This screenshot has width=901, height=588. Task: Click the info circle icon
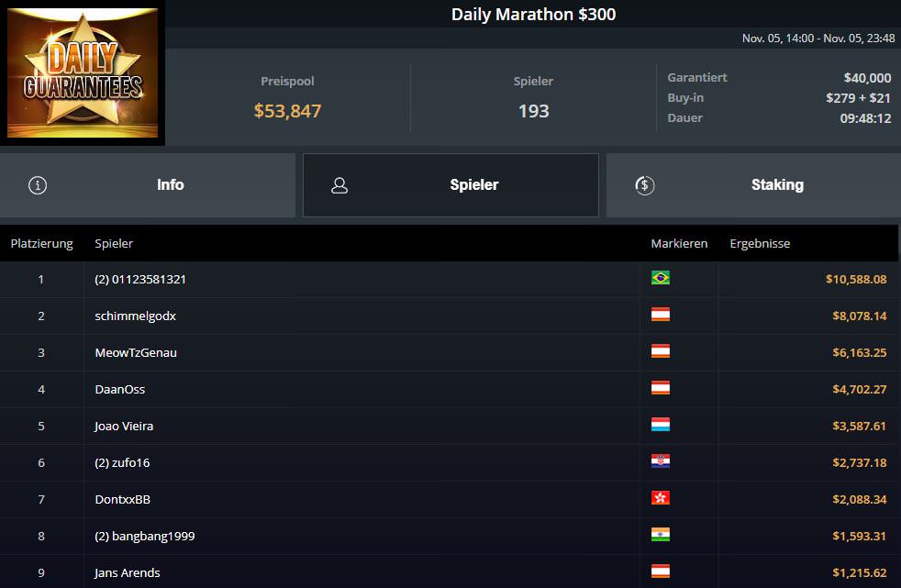tap(38, 185)
